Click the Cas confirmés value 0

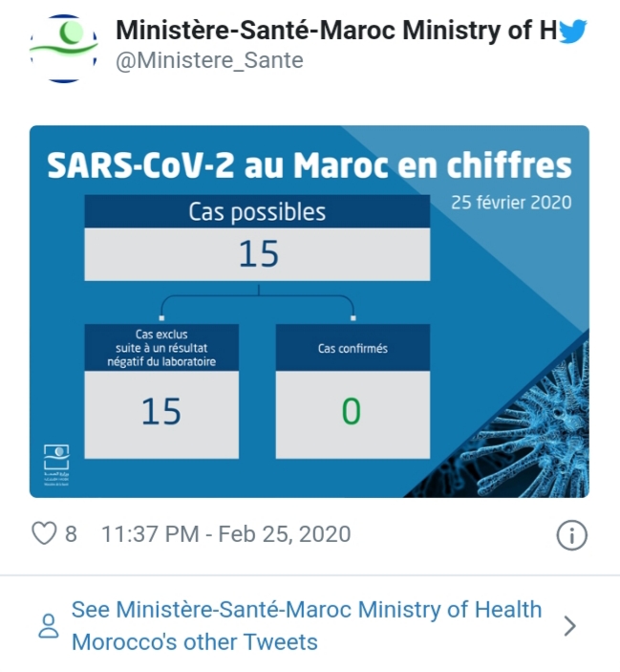tap(352, 411)
